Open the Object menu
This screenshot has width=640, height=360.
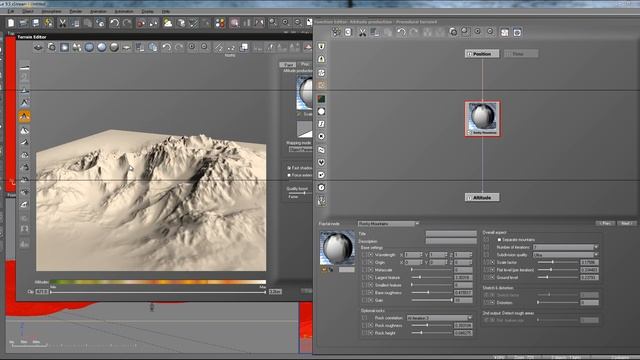pos(28,11)
